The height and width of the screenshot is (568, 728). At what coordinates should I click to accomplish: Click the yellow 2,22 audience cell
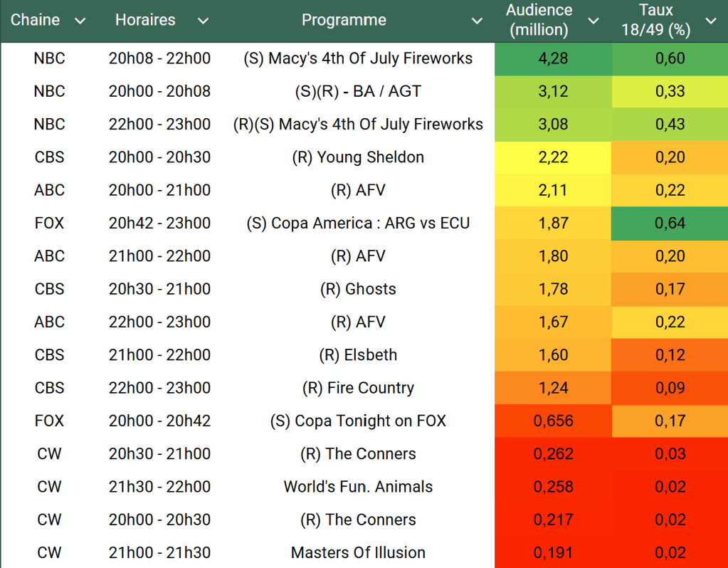pyautogui.click(x=554, y=157)
